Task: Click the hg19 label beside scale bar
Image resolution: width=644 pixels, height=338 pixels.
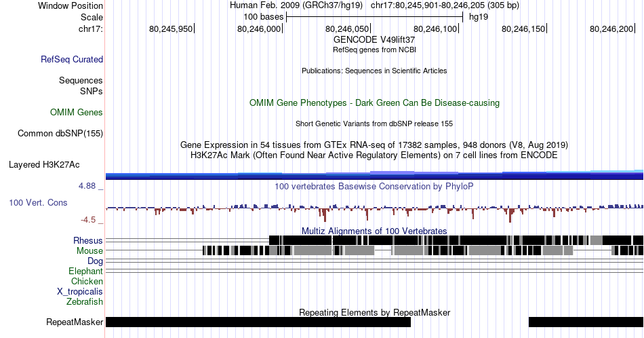Action: tap(479, 17)
